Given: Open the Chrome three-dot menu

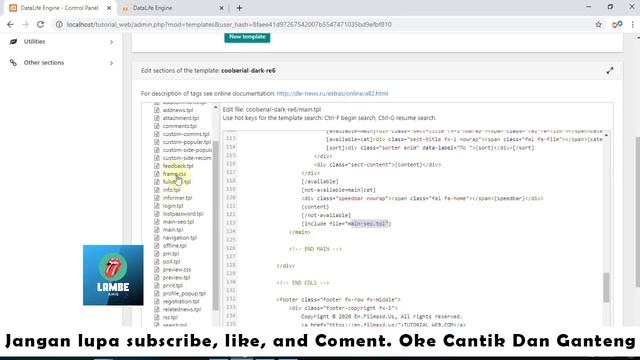Looking at the screenshot, I should [633, 24].
